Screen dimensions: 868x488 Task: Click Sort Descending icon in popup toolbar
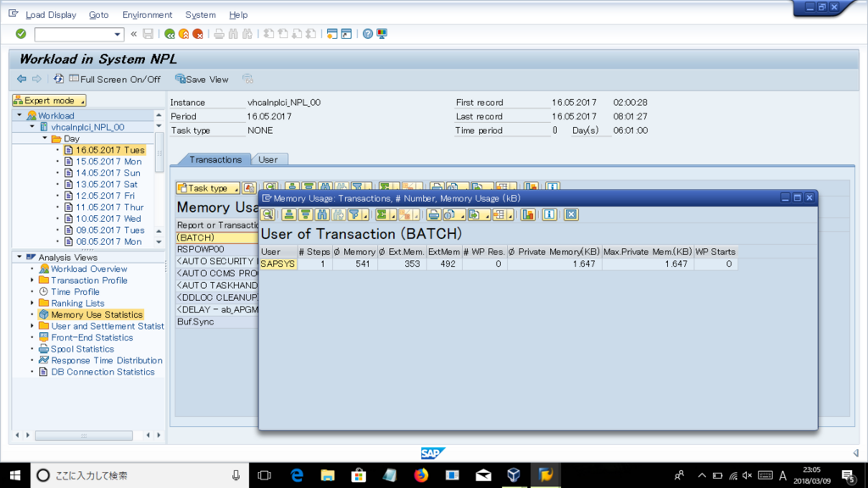point(305,214)
